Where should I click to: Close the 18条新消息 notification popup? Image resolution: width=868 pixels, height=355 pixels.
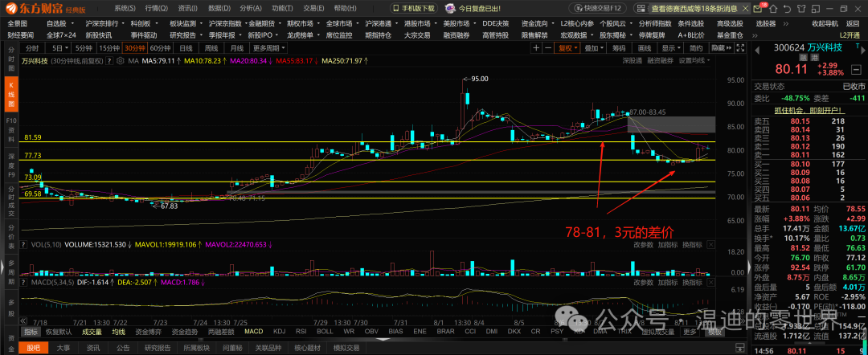pos(746,8)
